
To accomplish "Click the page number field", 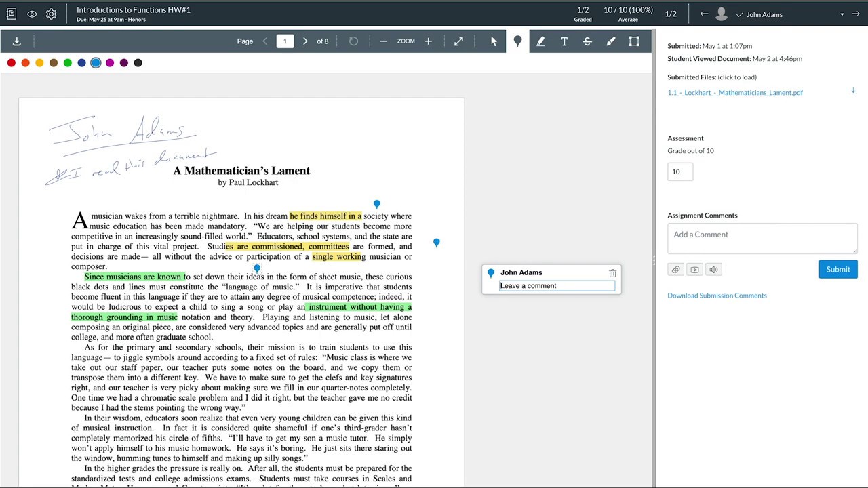I will pyautogui.click(x=285, y=41).
